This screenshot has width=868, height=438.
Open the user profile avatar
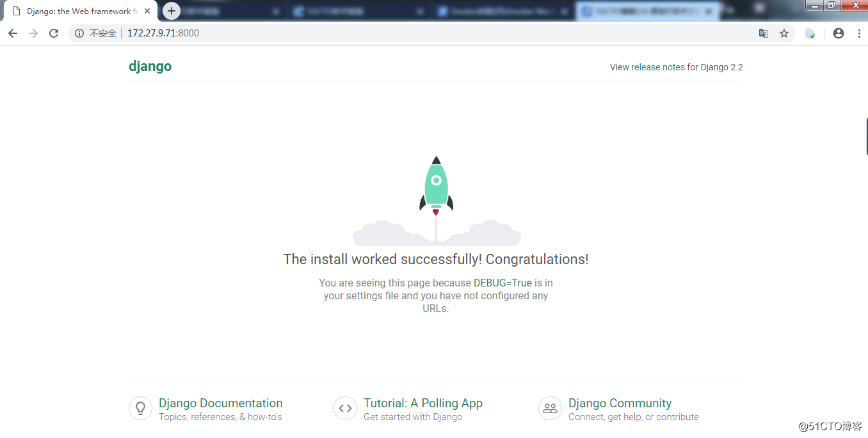click(x=839, y=33)
